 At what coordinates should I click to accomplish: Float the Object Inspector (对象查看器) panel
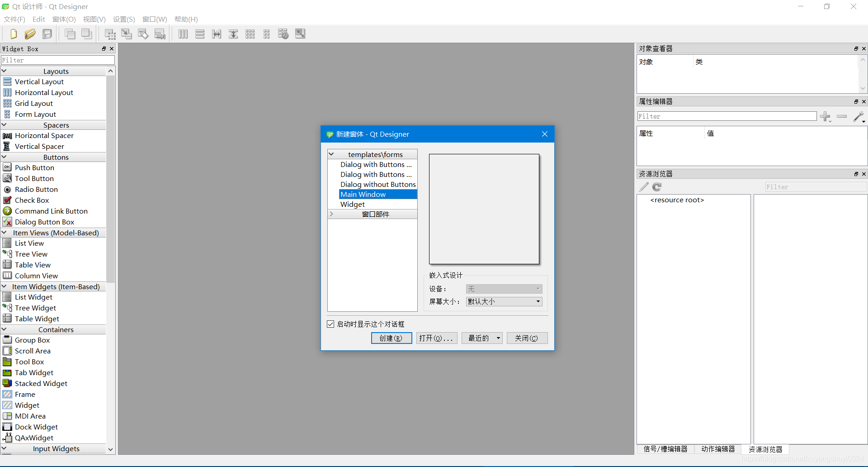point(856,49)
